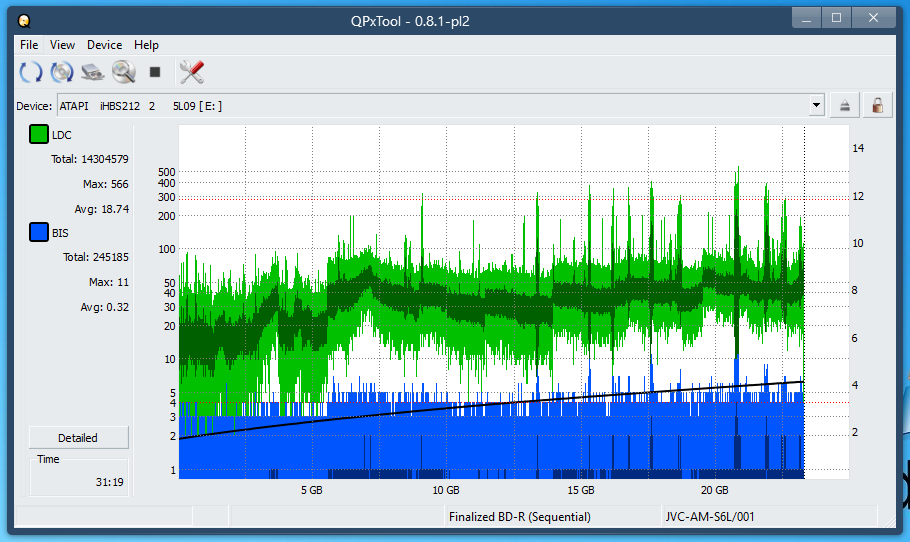Maximize the QPxTool window
Image resolution: width=910 pixels, height=542 pixels.
coord(836,17)
